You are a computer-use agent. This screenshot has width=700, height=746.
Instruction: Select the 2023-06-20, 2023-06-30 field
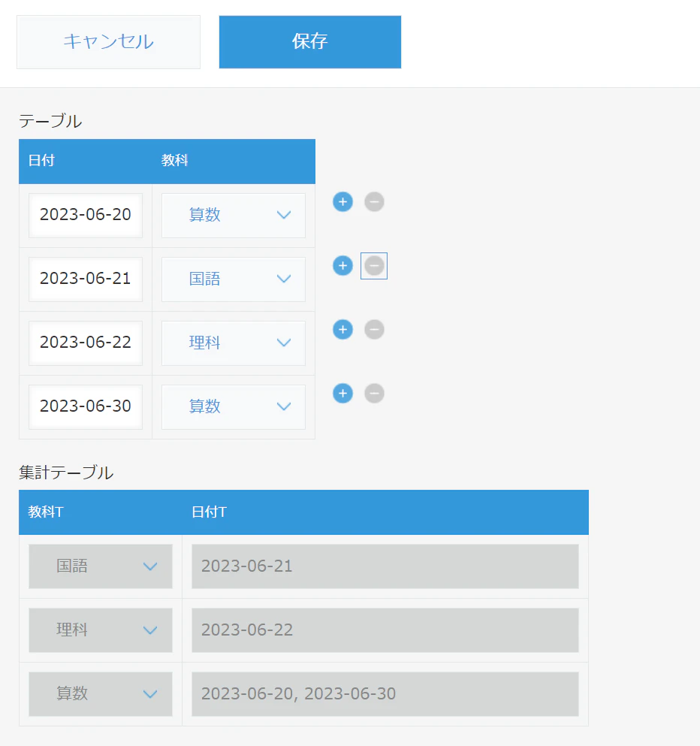pos(385,693)
